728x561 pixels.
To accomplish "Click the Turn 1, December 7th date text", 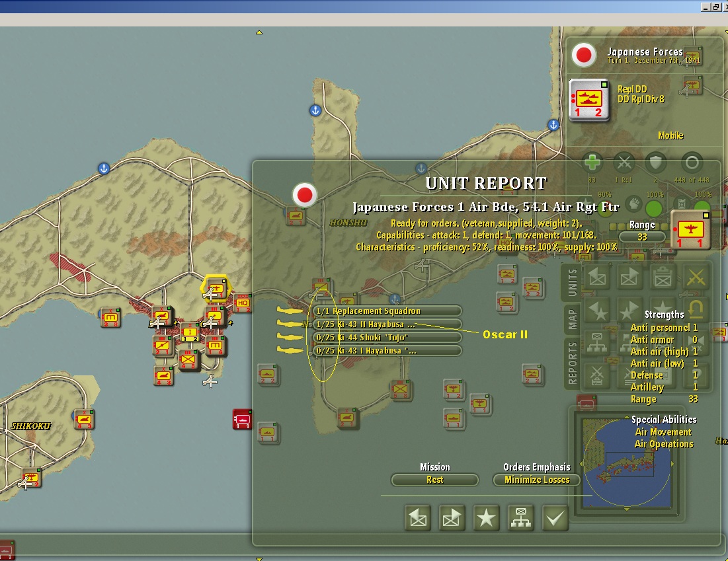I will pos(653,60).
